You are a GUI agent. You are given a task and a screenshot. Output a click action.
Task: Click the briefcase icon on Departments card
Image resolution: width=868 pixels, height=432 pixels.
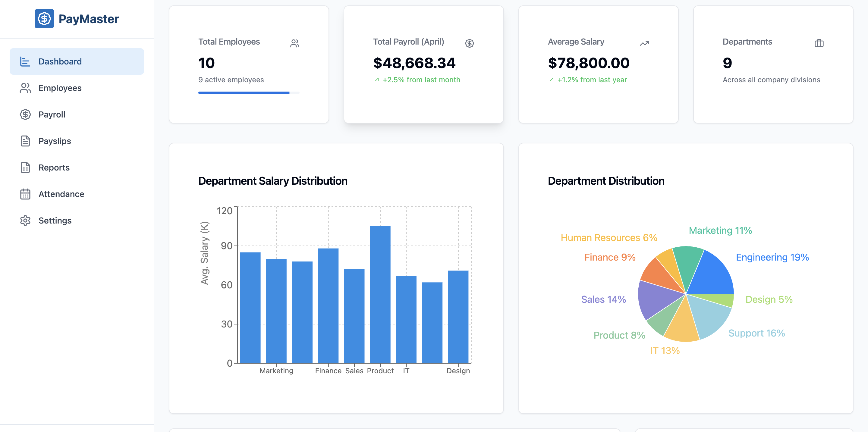(x=819, y=43)
